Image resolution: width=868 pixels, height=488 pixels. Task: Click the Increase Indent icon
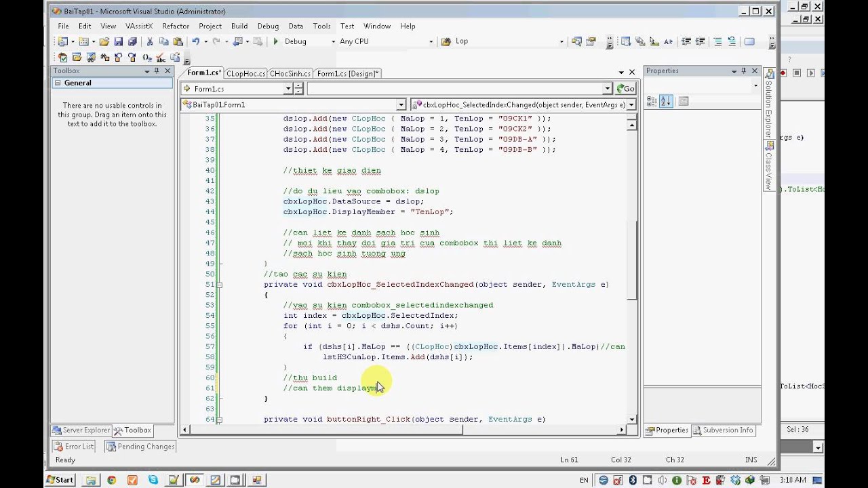tap(701, 41)
